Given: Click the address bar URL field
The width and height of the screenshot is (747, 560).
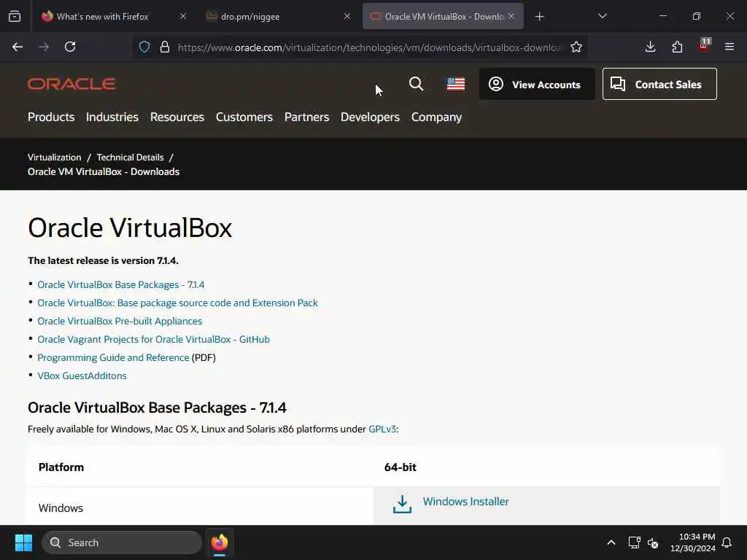Looking at the screenshot, I should click(x=370, y=47).
